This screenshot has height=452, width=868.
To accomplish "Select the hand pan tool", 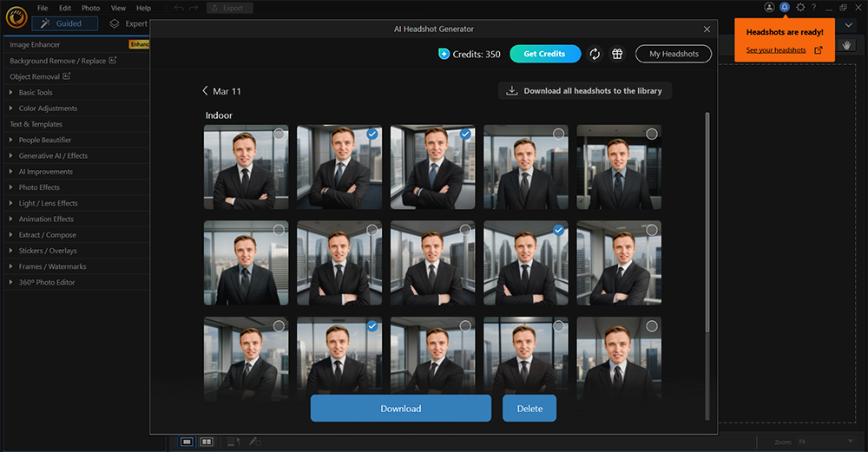I will coord(847,45).
